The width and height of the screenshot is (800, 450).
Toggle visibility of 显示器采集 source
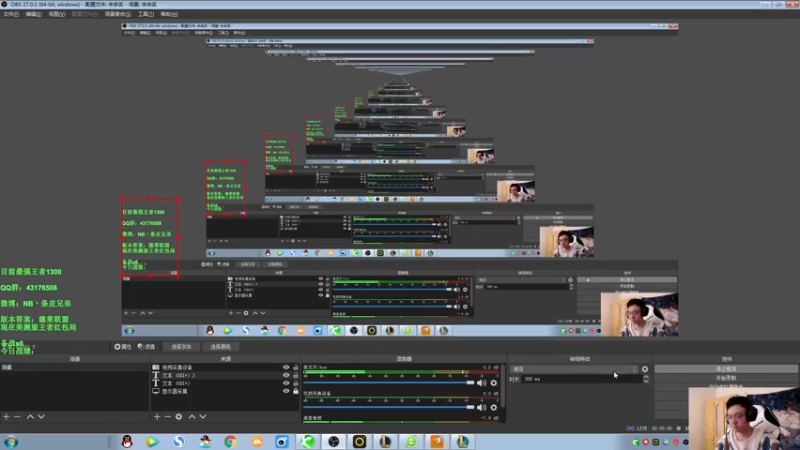point(286,391)
